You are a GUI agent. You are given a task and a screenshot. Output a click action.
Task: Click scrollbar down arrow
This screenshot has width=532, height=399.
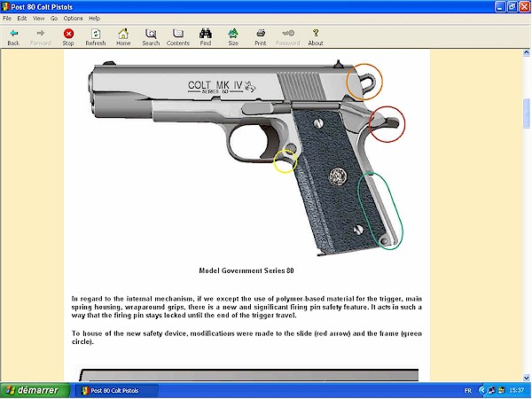pyautogui.click(x=526, y=378)
